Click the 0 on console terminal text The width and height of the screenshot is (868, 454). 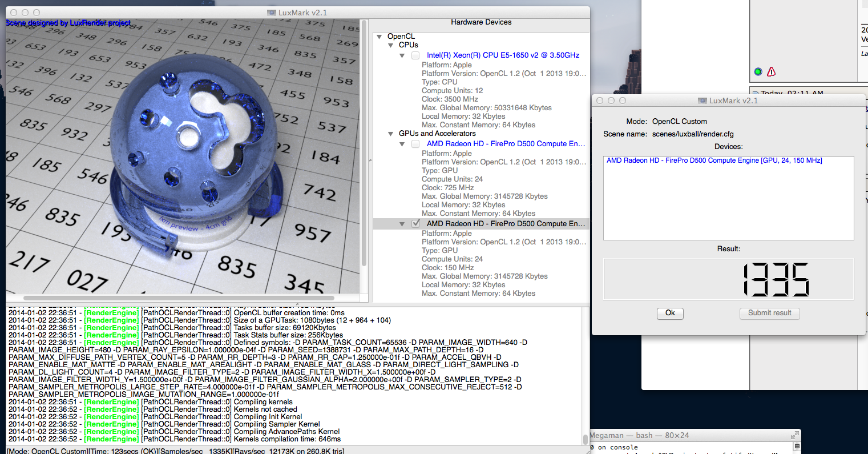coord(613,448)
